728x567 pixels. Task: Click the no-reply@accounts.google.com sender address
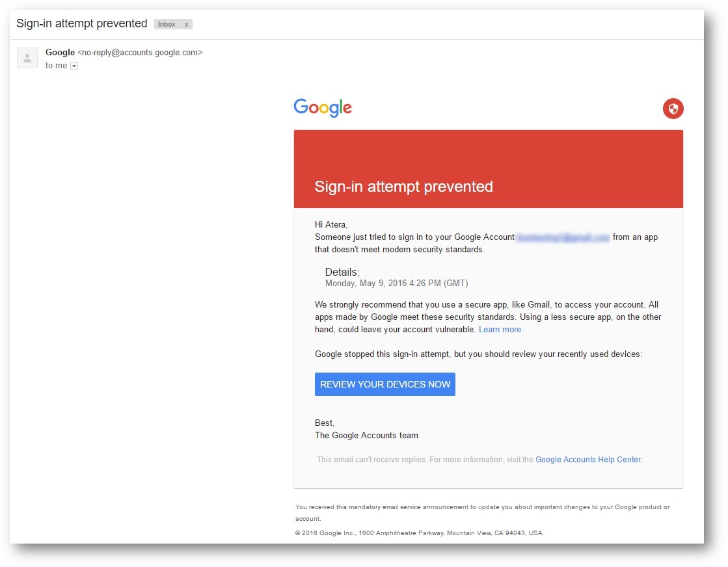140,53
